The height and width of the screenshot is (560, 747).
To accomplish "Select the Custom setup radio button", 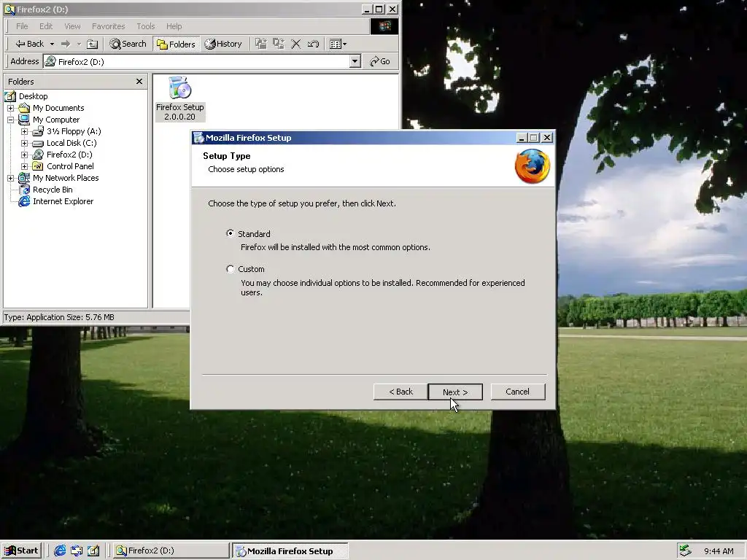I will (x=231, y=269).
